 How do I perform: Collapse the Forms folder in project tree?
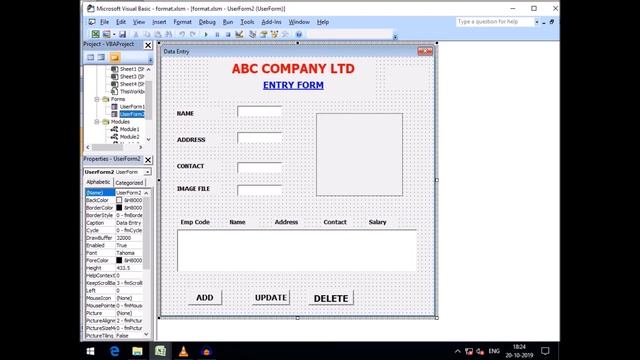tap(97, 99)
